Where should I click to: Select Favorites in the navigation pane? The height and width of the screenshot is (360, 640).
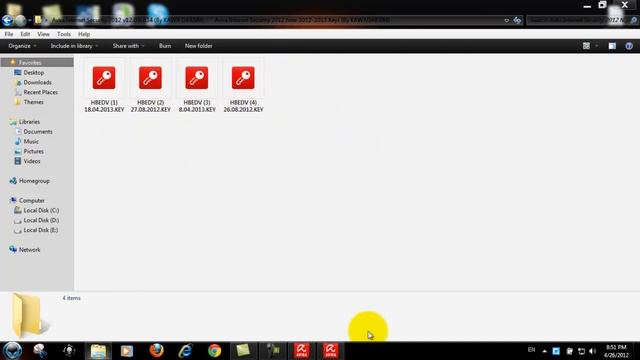click(30, 63)
